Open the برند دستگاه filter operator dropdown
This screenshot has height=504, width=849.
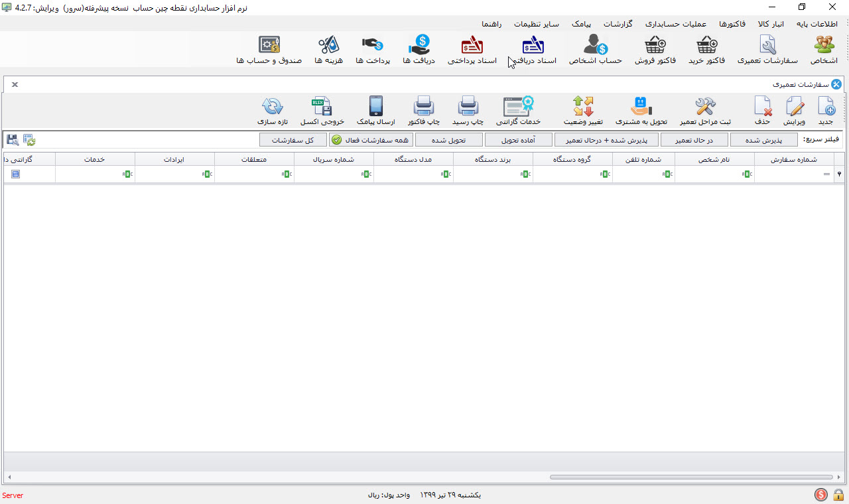(x=525, y=174)
